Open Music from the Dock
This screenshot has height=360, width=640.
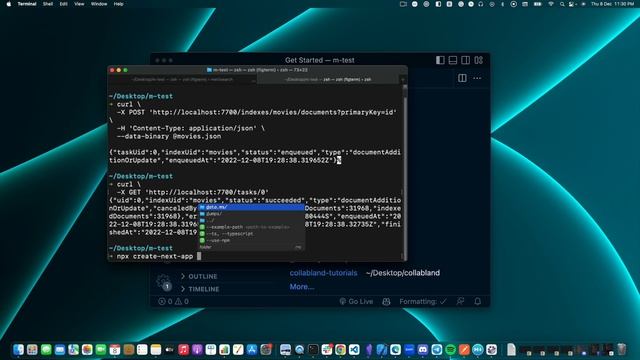pyautogui.click(x=184, y=349)
